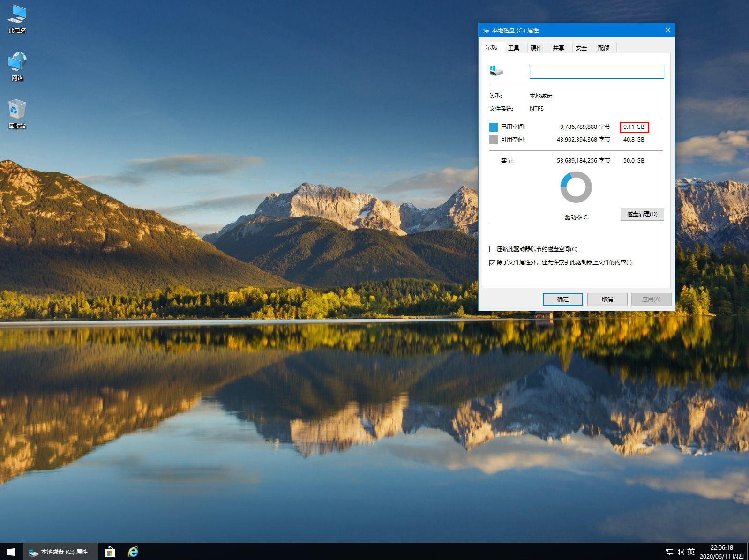Screen dimensions: 749x560
Task: Click the 英 input method indicator
Action: pyautogui.click(x=691, y=552)
